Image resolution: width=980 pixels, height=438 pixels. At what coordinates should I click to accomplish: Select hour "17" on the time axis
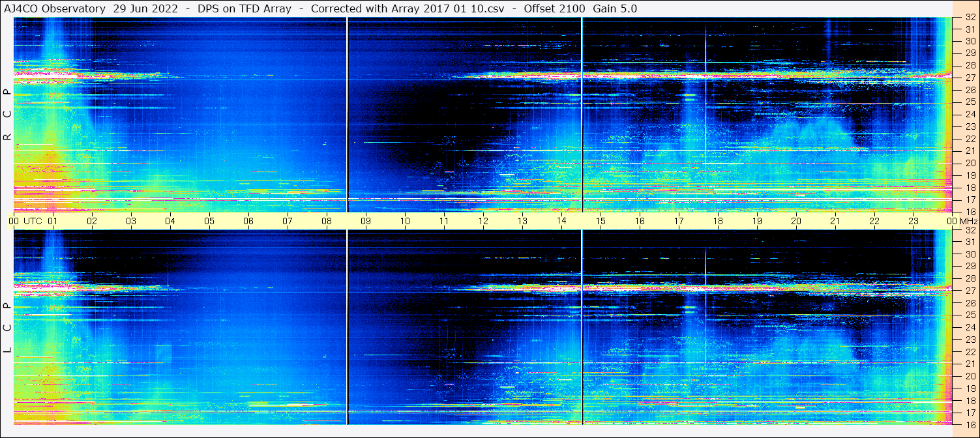tap(679, 221)
